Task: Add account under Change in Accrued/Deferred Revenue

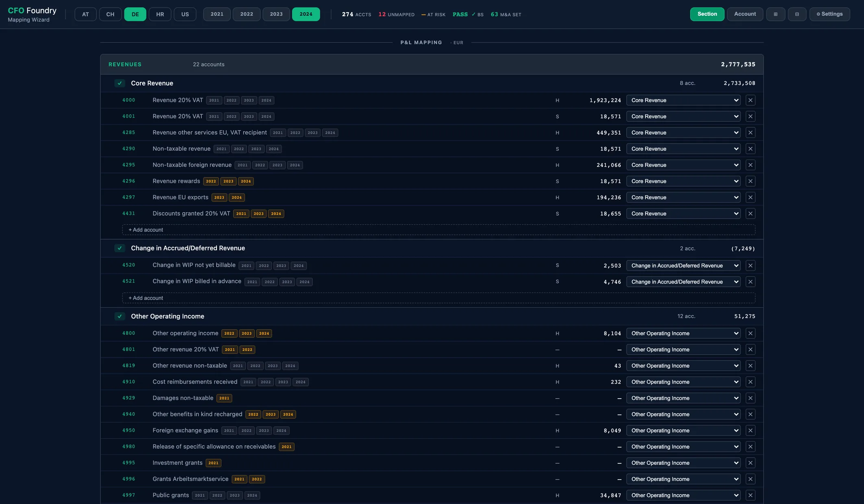Action: tap(439, 298)
